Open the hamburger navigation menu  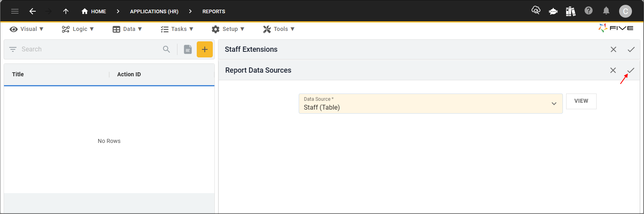[15, 11]
